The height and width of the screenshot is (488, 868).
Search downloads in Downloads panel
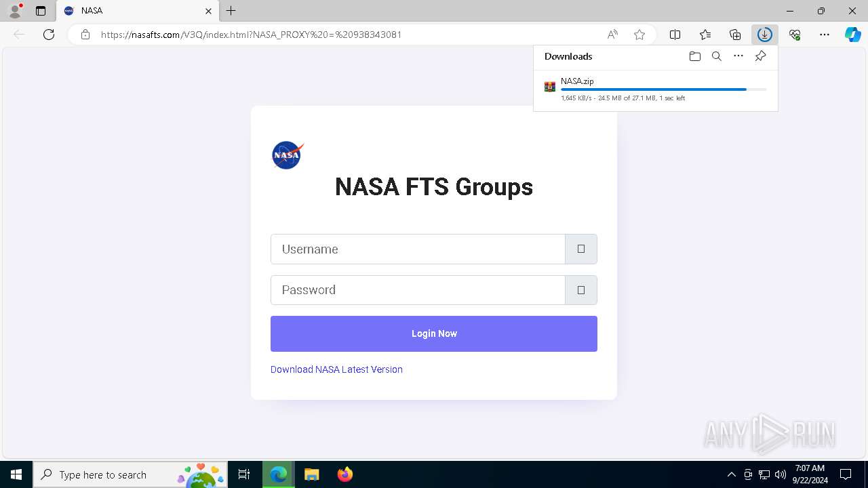pos(716,56)
